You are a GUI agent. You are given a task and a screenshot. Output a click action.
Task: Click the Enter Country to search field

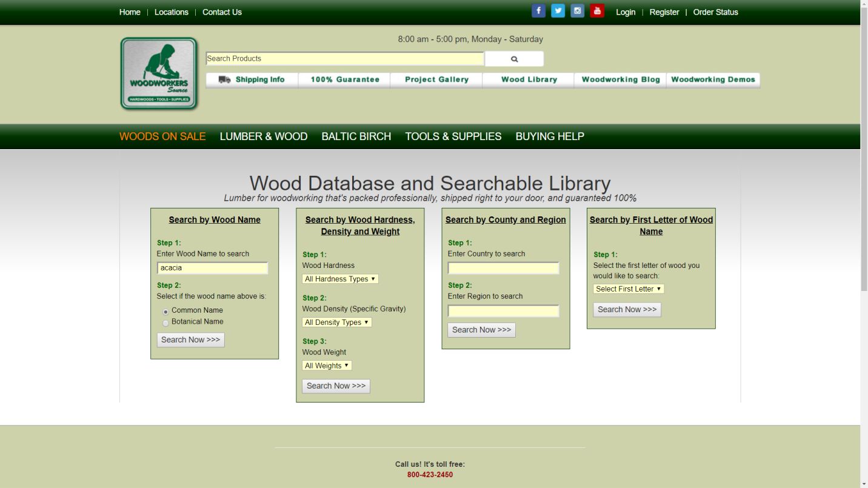(503, 267)
